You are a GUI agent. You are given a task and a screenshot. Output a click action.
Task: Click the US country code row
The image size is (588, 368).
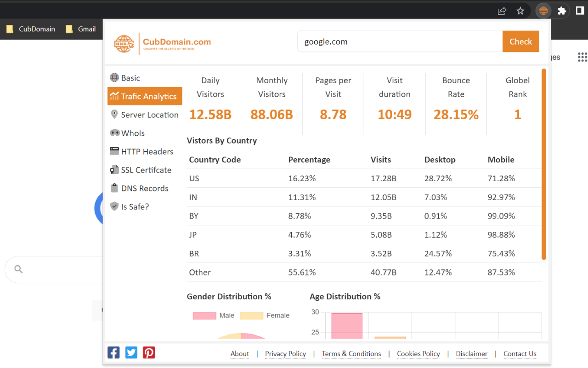[x=364, y=178]
